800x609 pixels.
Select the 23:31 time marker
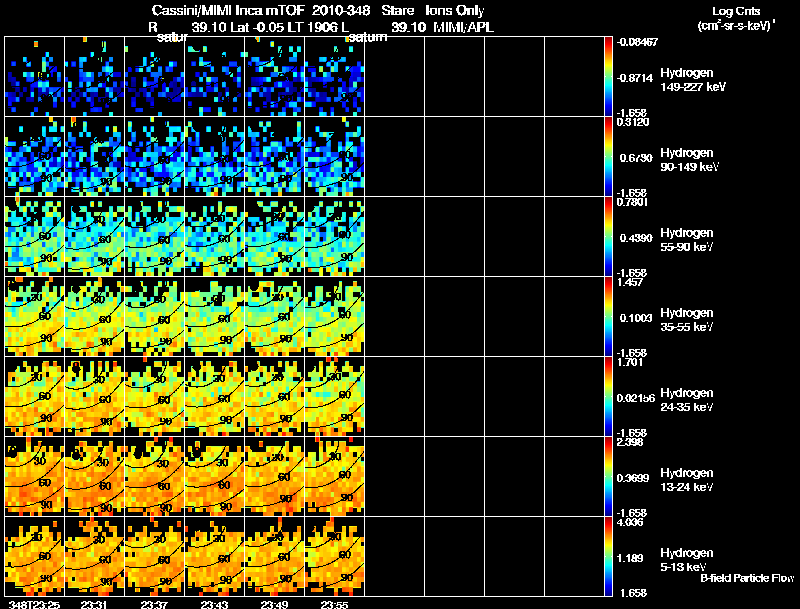[95, 604]
